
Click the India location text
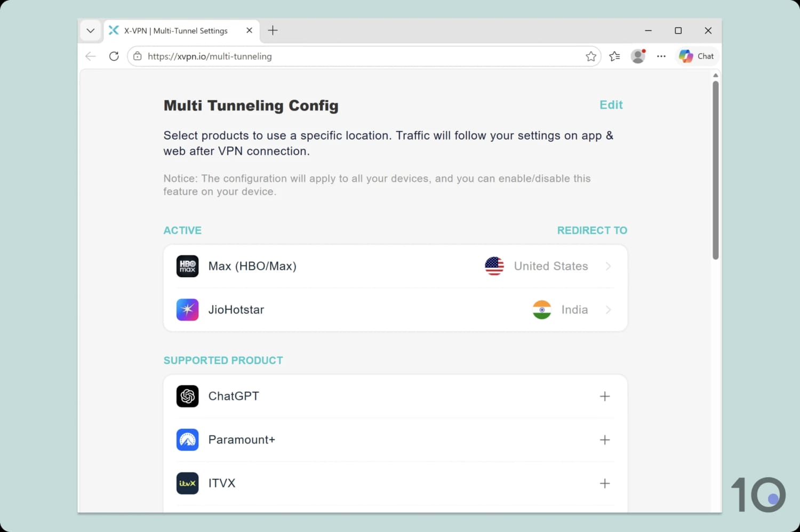[x=575, y=310]
